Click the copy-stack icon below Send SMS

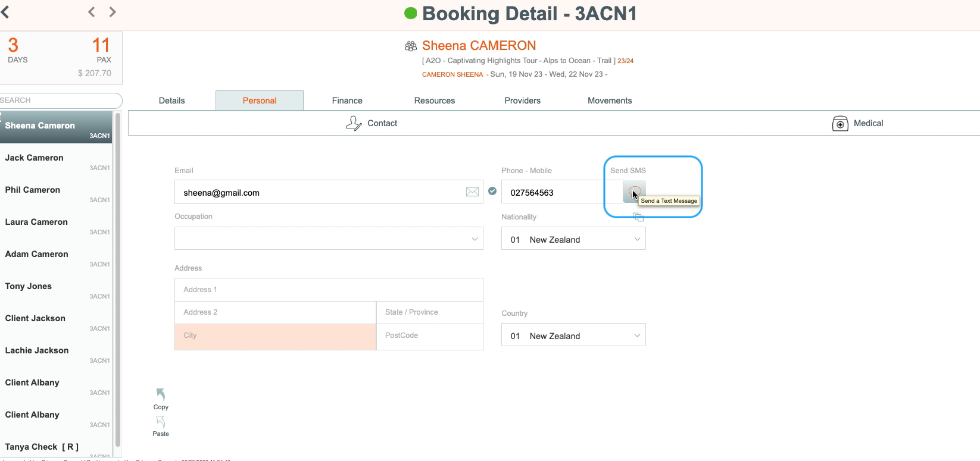pos(638,217)
